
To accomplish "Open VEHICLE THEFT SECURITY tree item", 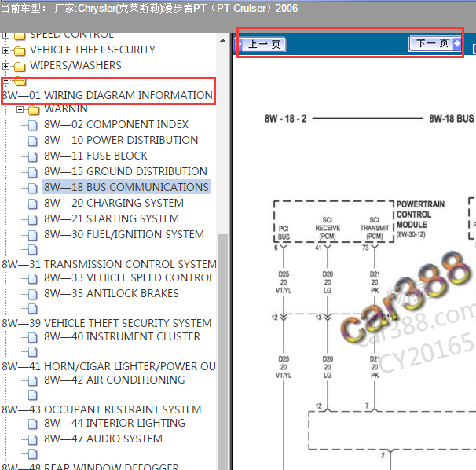I will tap(93, 50).
